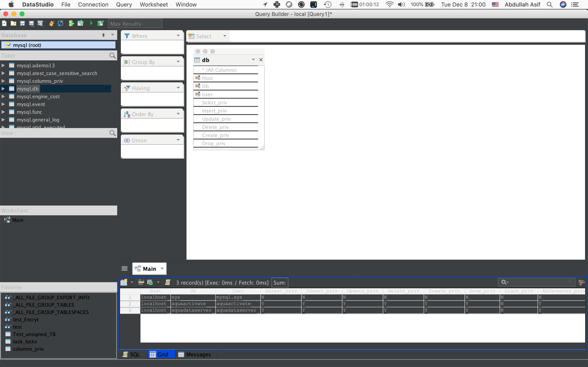Viewport: 588px width, 367px height.
Task: Click the reconnect plug icon in toolbar
Action: (51, 23)
